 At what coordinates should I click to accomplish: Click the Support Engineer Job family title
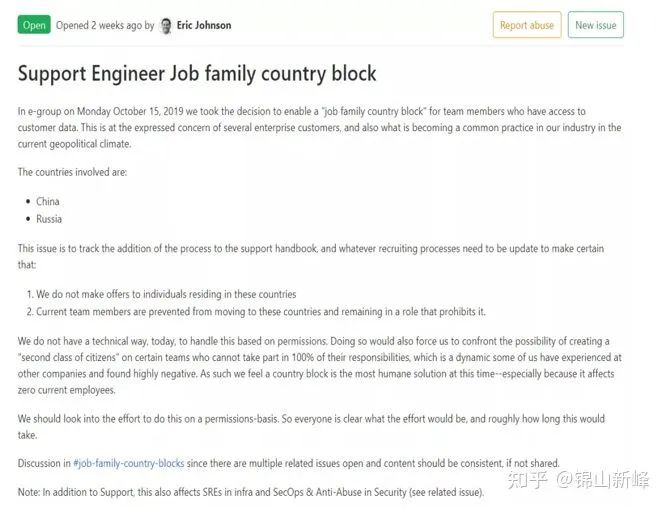click(x=197, y=73)
